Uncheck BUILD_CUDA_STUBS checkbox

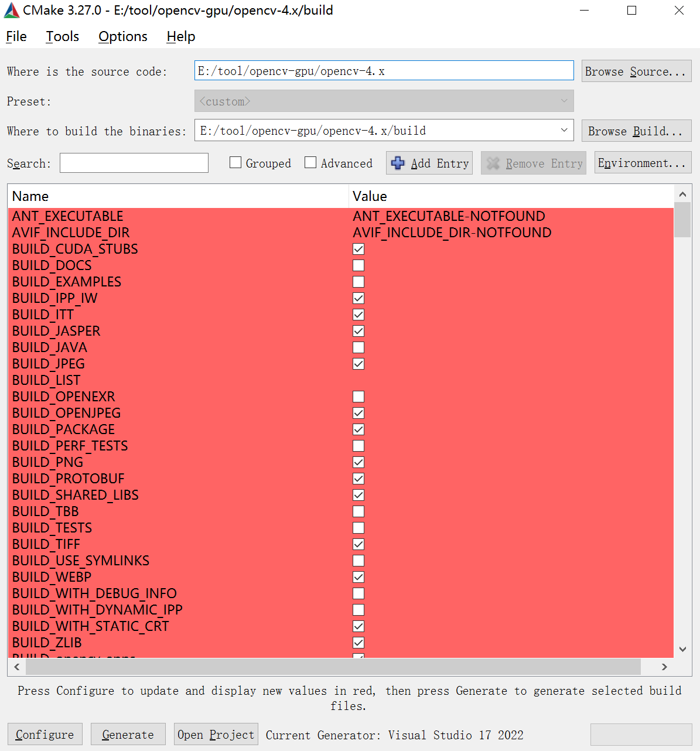pyautogui.click(x=358, y=249)
